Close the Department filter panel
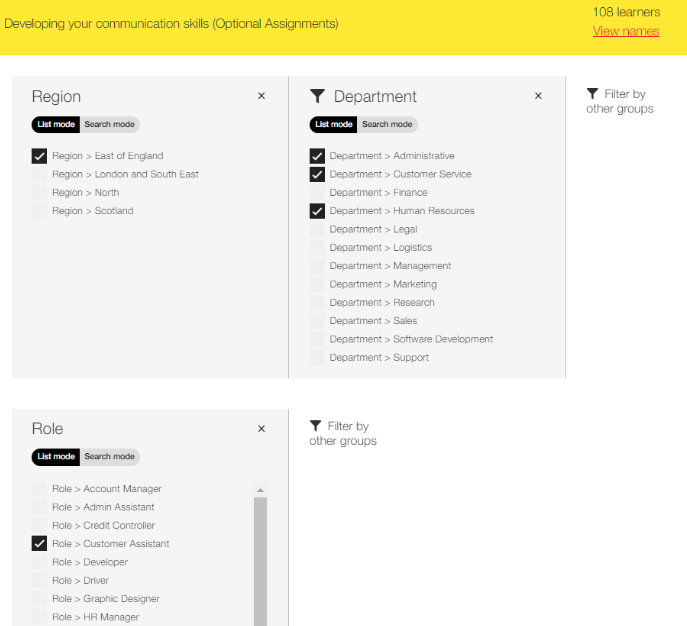687x626 pixels. [538, 96]
